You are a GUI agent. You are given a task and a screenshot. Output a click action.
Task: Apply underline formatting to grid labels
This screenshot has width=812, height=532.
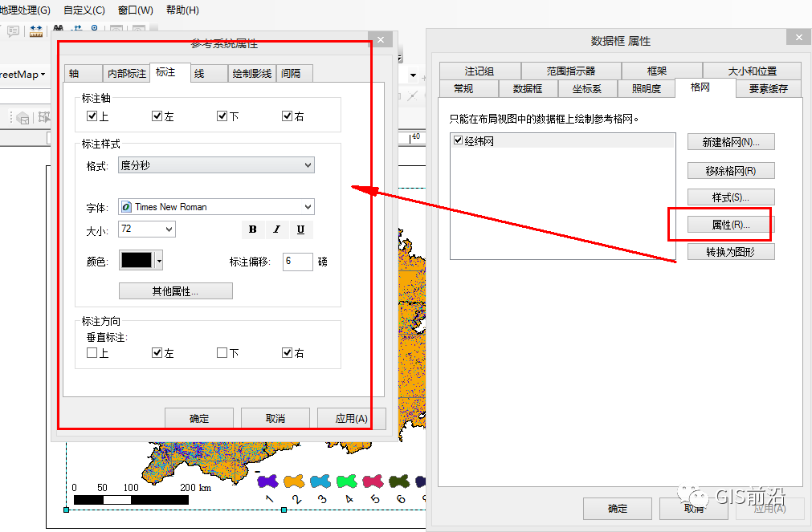tap(300, 229)
